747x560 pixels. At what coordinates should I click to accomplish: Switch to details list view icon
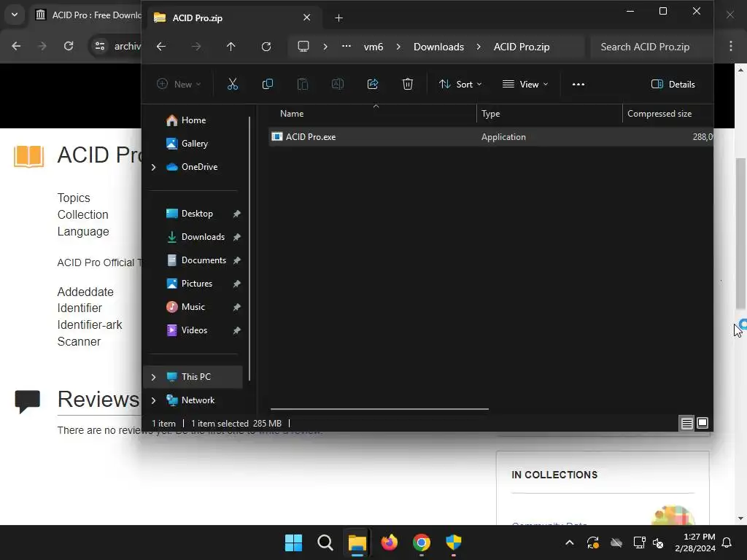tap(687, 424)
